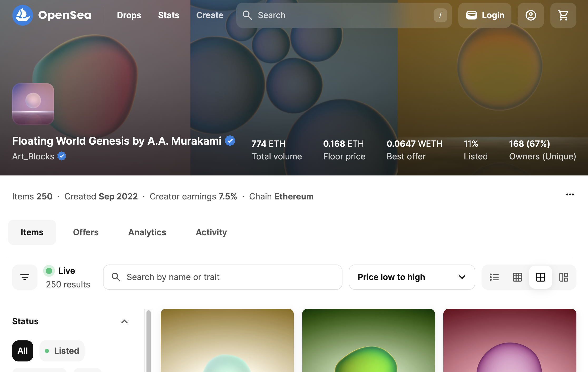Open the shopping cart icon
The width and height of the screenshot is (588, 372).
point(563,15)
